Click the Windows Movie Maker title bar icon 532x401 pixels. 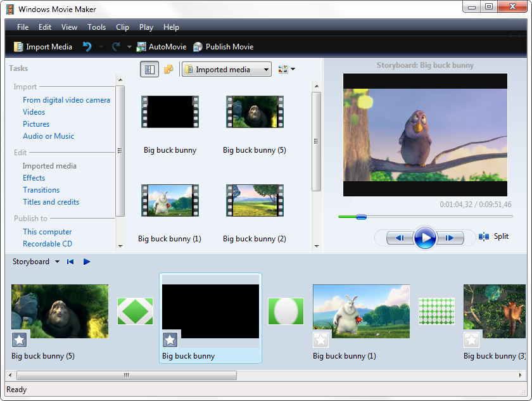point(10,9)
